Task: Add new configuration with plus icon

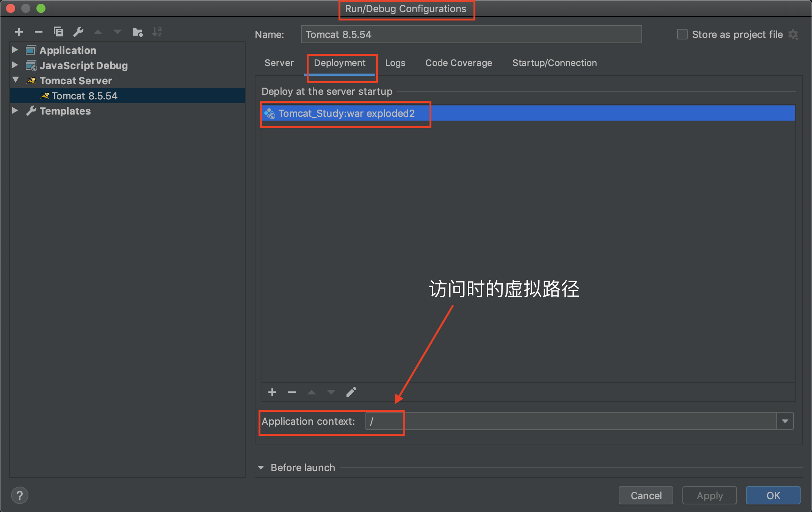Action: pyautogui.click(x=19, y=32)
